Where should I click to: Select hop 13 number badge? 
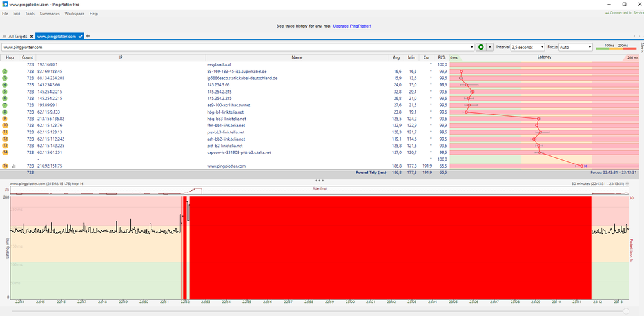click(x=5, y=146)
